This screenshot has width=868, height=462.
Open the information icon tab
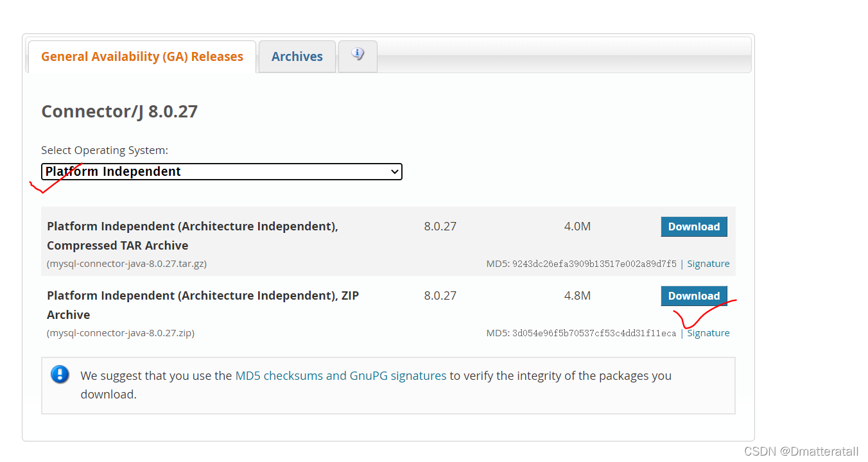point(358,55)
